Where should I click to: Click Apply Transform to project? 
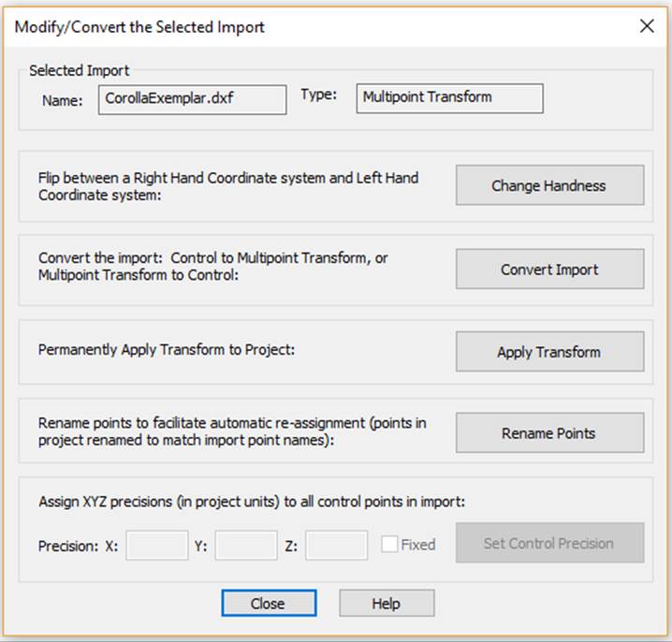click(549, 352)
